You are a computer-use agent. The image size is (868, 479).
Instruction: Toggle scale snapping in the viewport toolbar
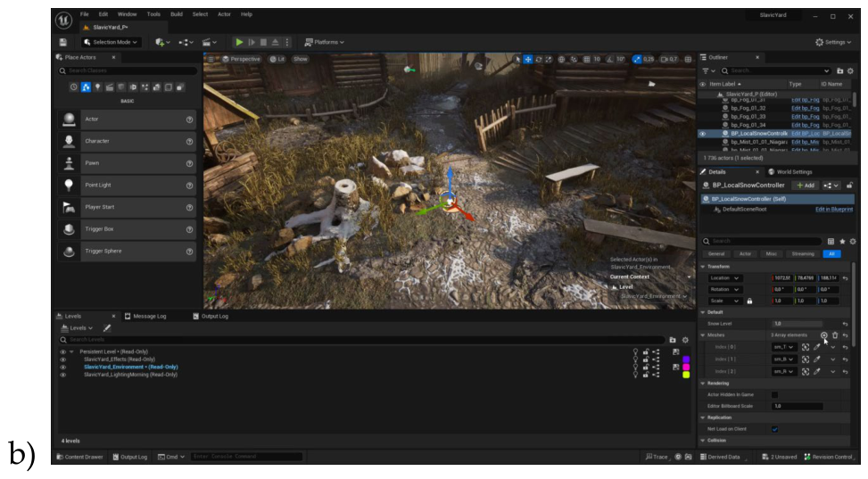pos(637,59)
